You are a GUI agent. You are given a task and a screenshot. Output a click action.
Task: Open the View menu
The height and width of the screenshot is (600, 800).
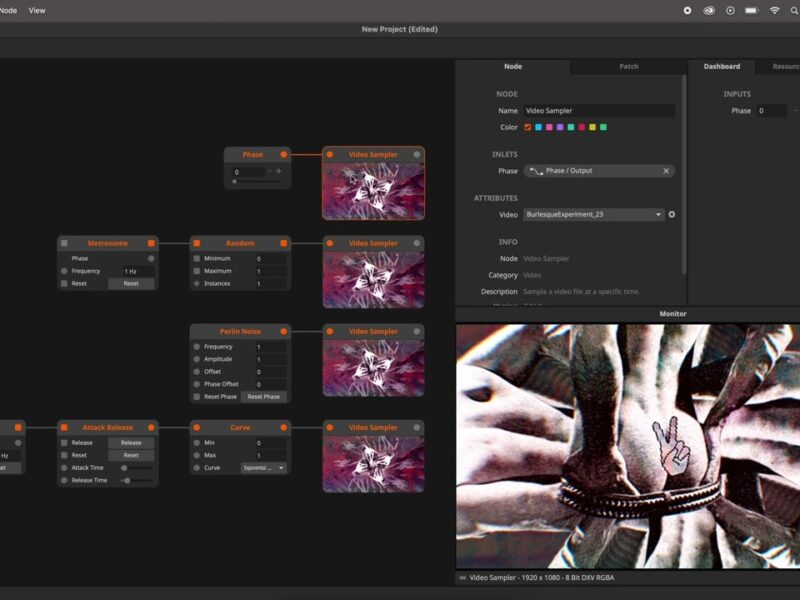pyautogui.click(x=37, y=10)
